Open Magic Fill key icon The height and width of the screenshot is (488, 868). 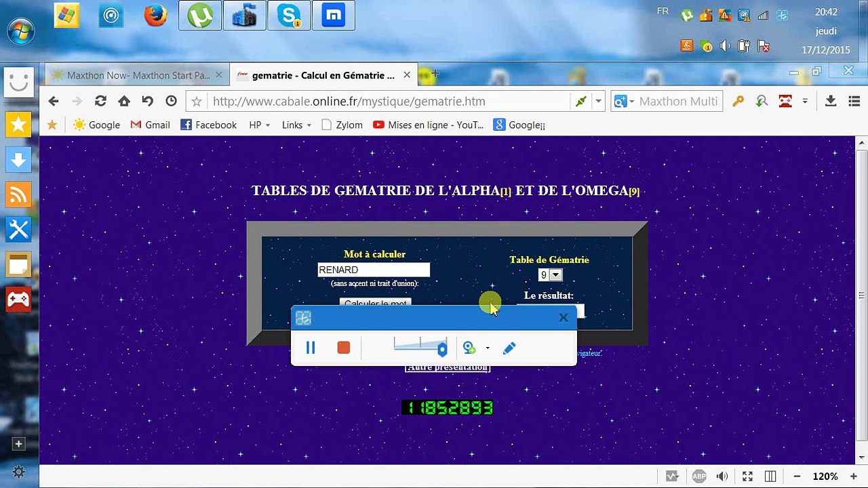(738, 101)
